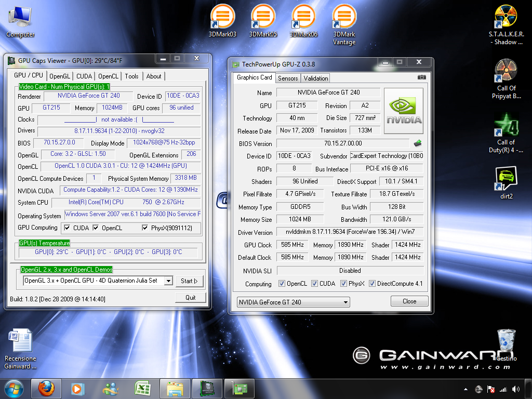Select the GPU / CPU tab
Screen dimensions: 532x399
[29, 75]
